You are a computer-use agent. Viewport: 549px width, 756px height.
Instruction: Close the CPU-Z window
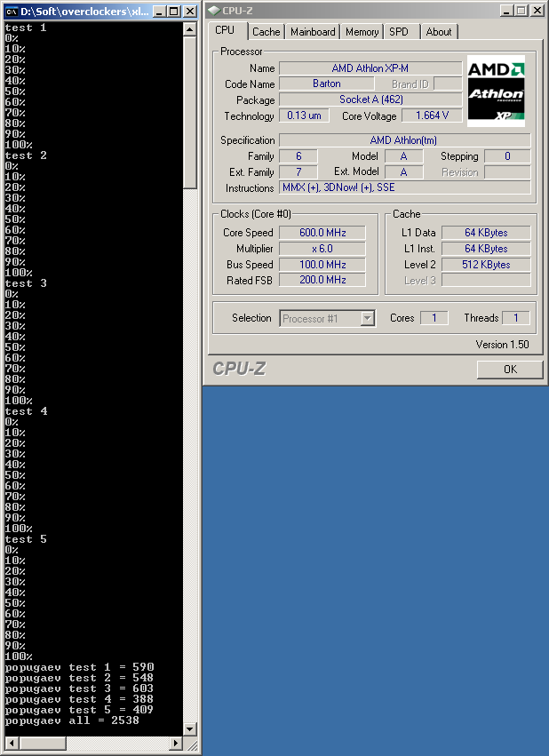[537, 11]
